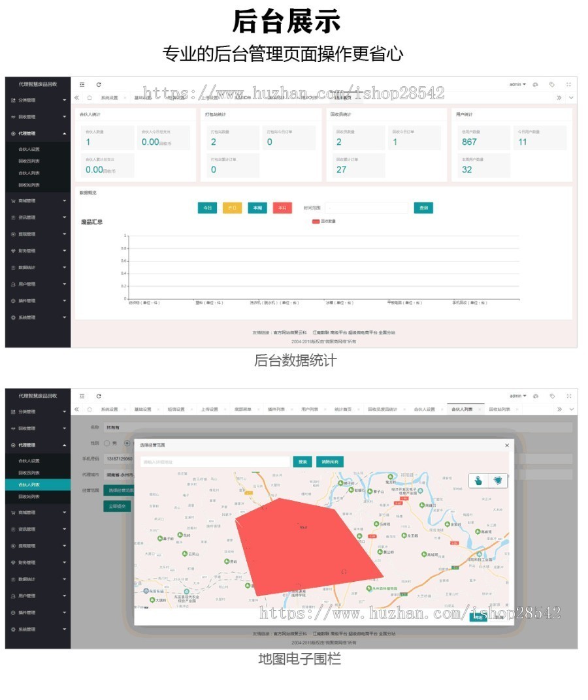Screen dimensions: 588x700
Task: Open the admin dropdown in top header
Action: point(517,84)
